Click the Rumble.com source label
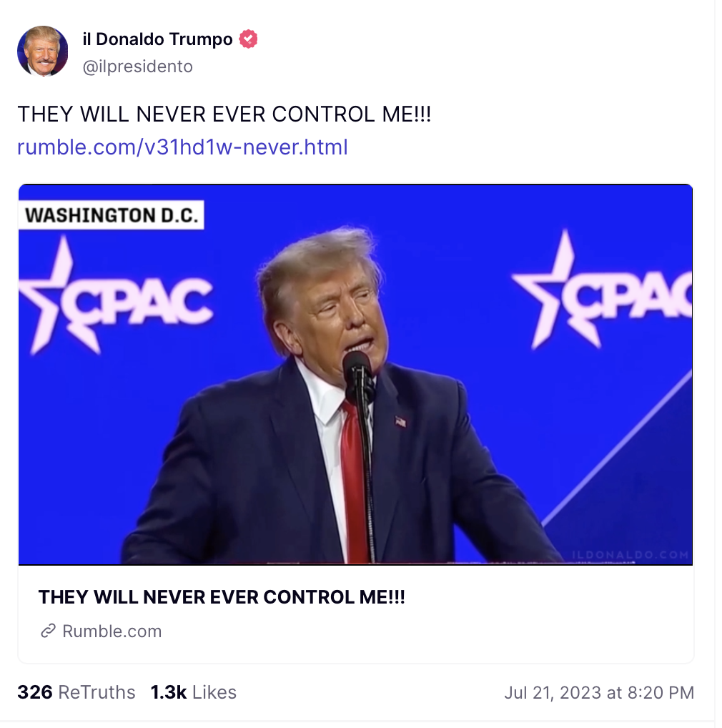Screen dimensions: 722x728 (112, 631)
